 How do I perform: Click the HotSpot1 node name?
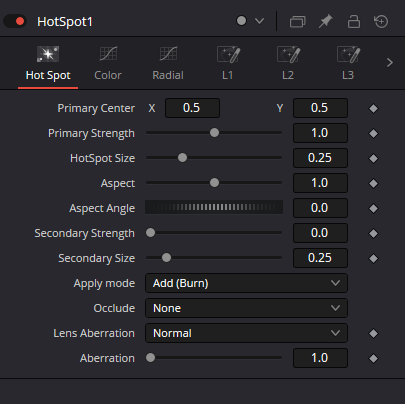click(x=65, y=22)
